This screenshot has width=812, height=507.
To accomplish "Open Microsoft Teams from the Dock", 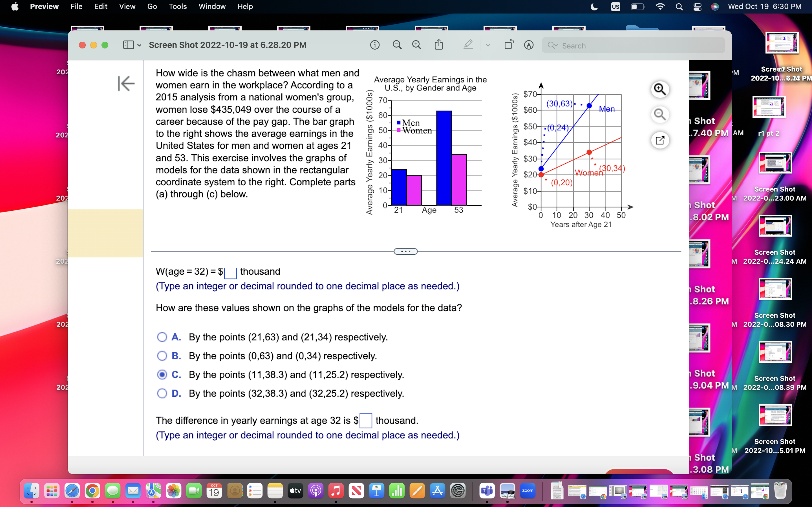I will (487, 491).
